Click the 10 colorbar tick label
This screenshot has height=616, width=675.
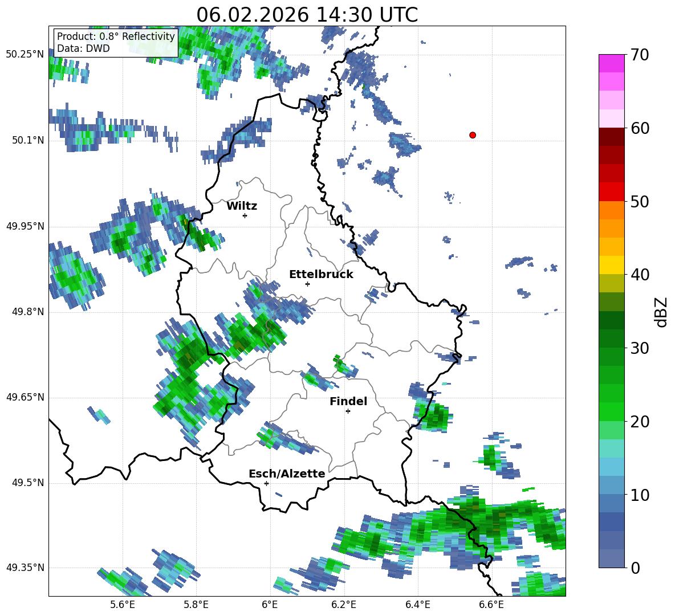click(x=640, y=495)
